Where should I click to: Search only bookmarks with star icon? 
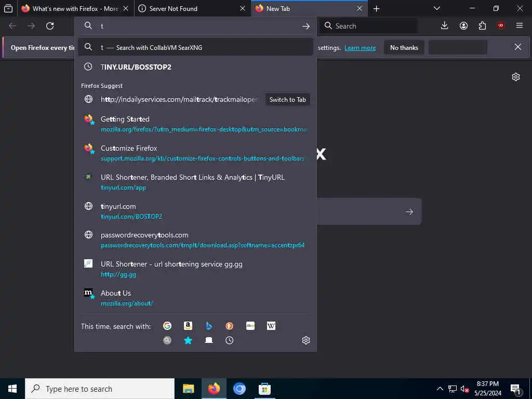[x=188, y=340]
